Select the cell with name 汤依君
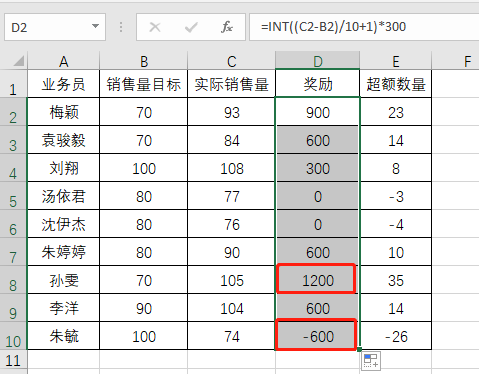 (63, 196)
